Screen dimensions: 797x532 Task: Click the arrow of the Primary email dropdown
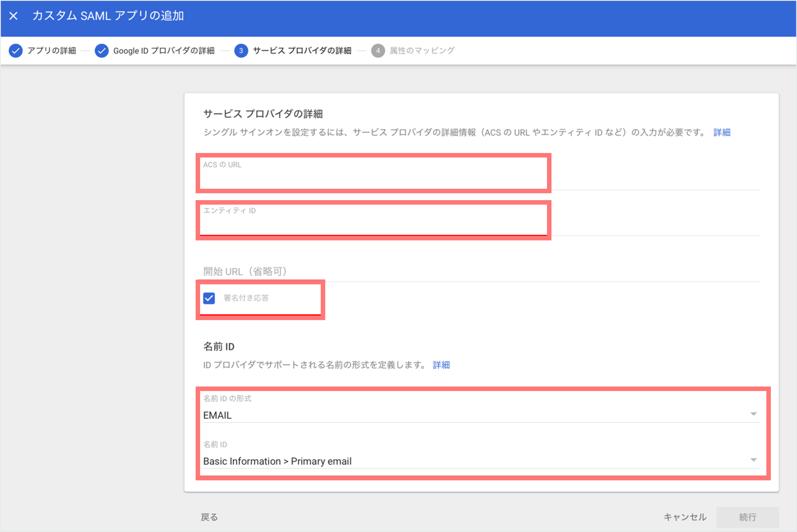(x=753, y=460)
